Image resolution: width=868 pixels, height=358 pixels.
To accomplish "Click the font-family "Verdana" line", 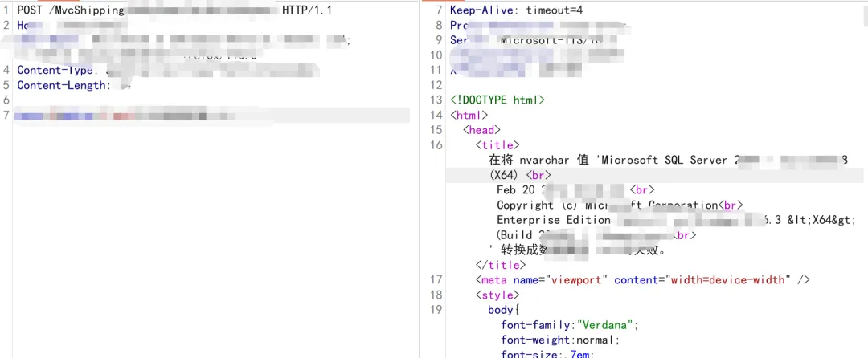I will [570, 325].
